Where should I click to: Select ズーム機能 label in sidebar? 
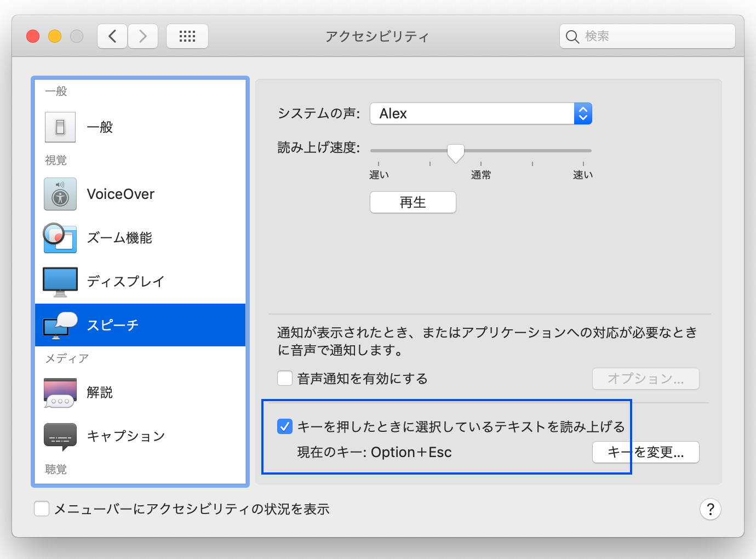tap(119, 238)
